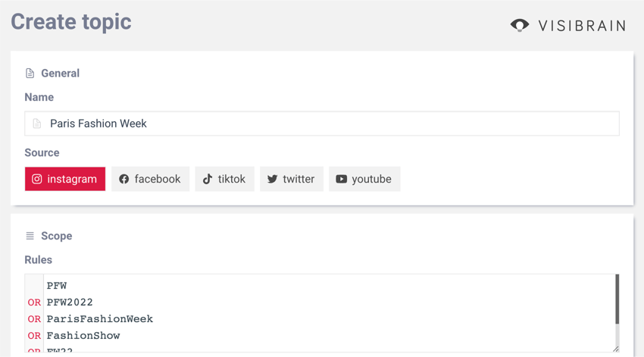Click the Rules box vertical scrollbar

tap(617, 299)
